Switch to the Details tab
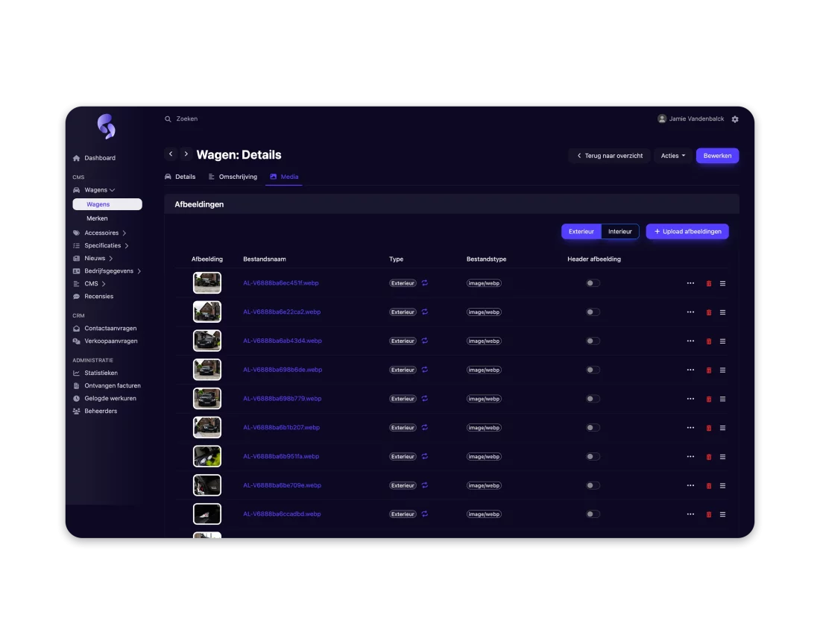The height and width of the screenshot is (644, 820). click(180, 177)
